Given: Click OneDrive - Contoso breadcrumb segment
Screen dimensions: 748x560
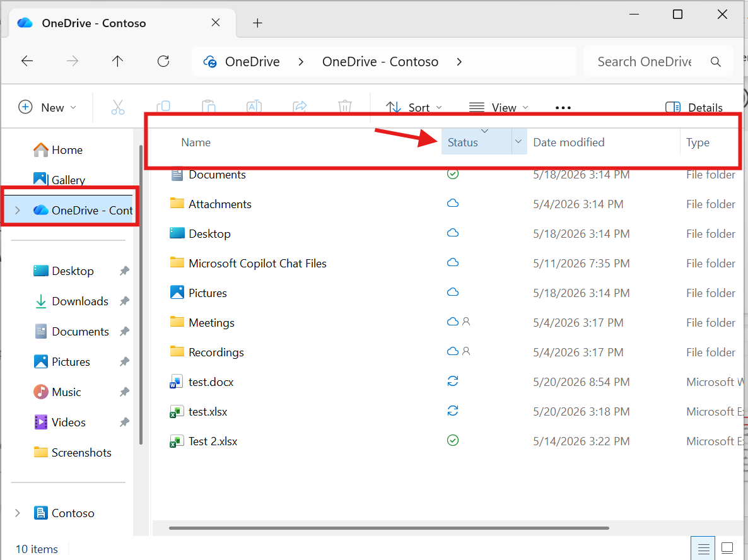Looking at the screenshot, I should [x=380, y=62].
